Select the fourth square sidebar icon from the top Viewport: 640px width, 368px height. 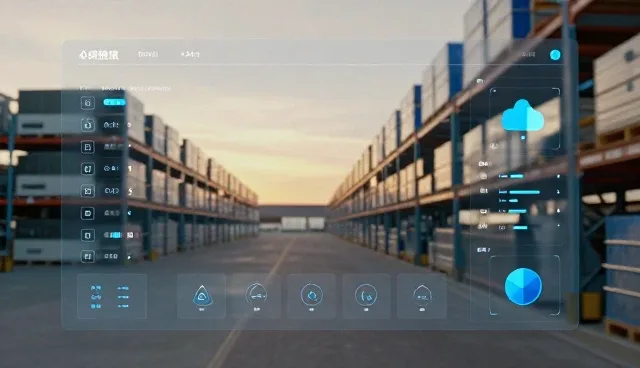point(88,169)
